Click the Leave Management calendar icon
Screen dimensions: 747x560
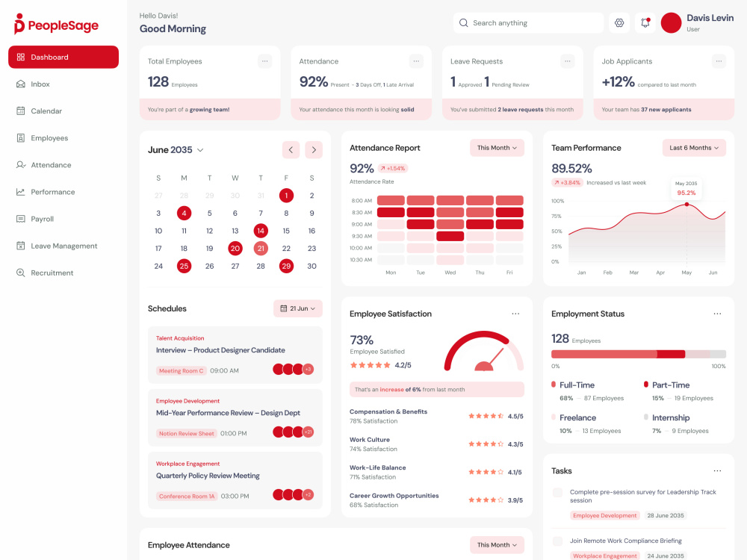coord(20,246)
